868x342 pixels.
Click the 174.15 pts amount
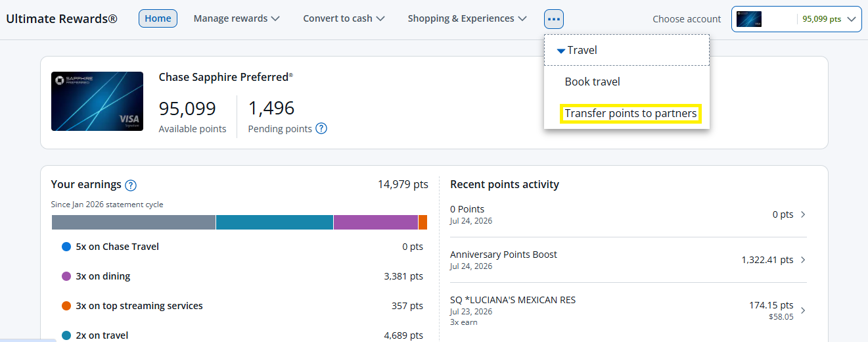(771, 305)
